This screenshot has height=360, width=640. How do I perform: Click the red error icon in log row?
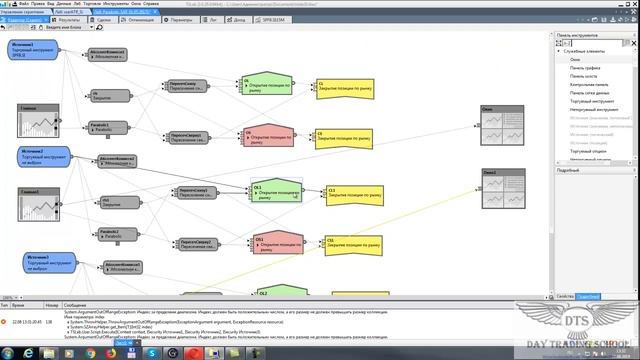4,322
